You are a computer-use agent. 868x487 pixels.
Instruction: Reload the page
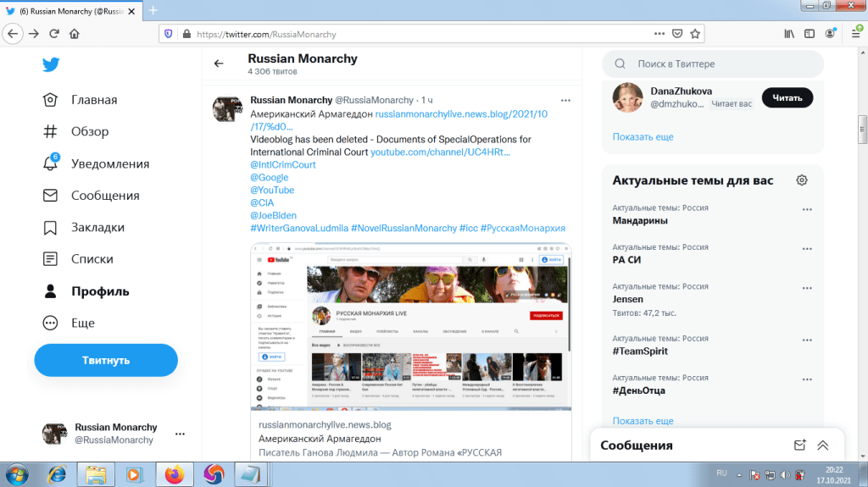(x=54, y=34)
